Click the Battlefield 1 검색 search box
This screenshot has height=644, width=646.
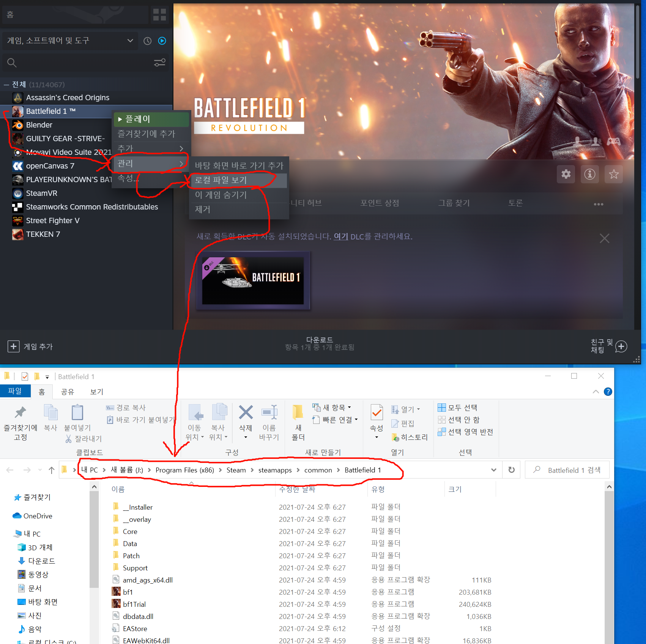(567, 470)
